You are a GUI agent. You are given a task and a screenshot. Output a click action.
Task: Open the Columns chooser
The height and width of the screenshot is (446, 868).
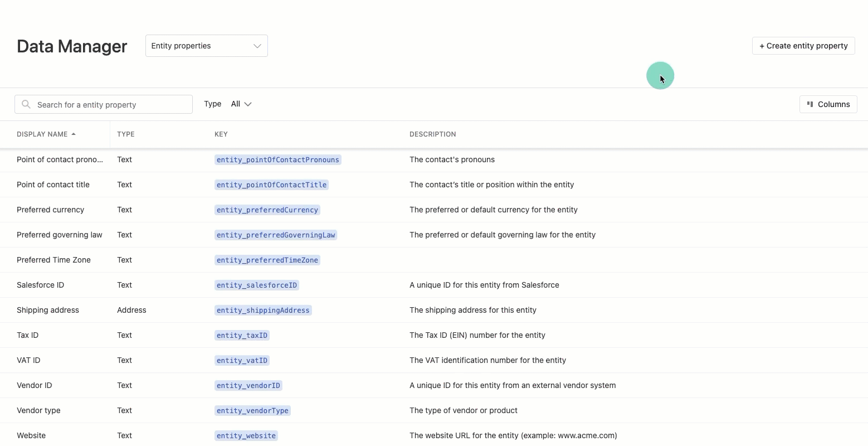(828, 104)
